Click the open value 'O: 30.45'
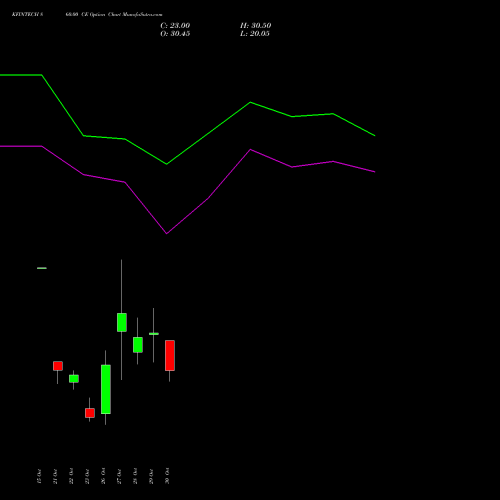This screenshot has height=500, width=500. (175, 34)
